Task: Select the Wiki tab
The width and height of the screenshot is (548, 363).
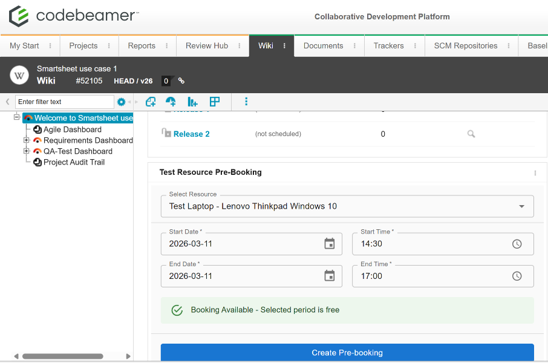Action: click(266, 46)
